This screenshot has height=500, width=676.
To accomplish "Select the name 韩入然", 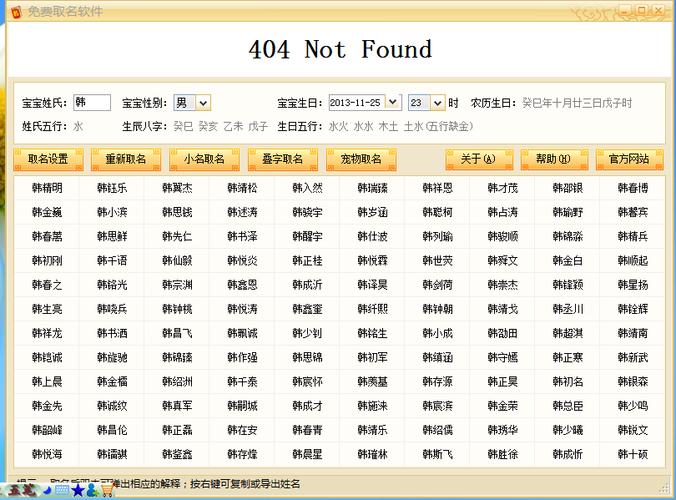I will coord(307,188).
